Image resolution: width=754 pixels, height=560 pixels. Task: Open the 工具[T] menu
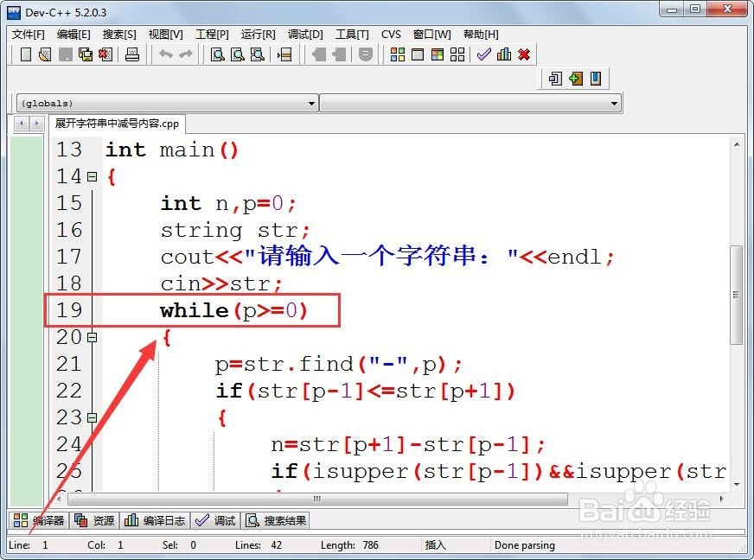tap(349, 34)
